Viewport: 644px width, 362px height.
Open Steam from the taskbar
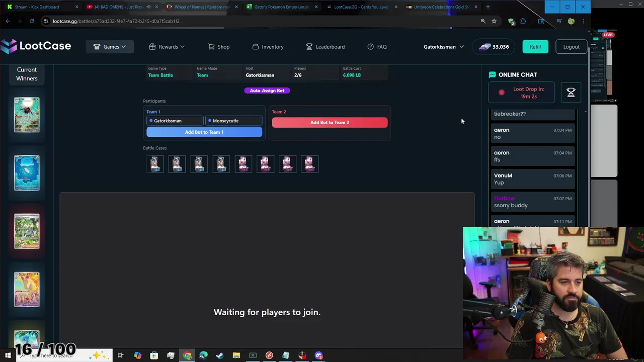220,355
